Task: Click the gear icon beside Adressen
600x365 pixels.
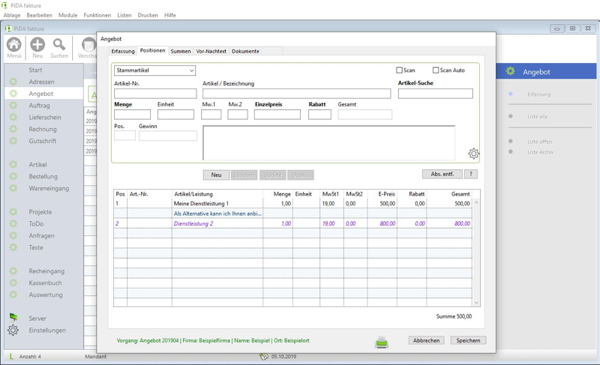Action: pos(13,82)
